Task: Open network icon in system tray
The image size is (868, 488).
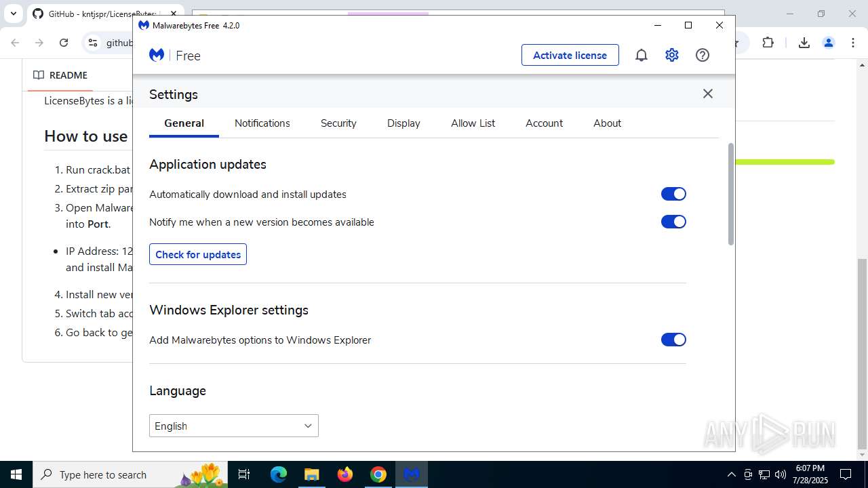Action: point(764,474)
